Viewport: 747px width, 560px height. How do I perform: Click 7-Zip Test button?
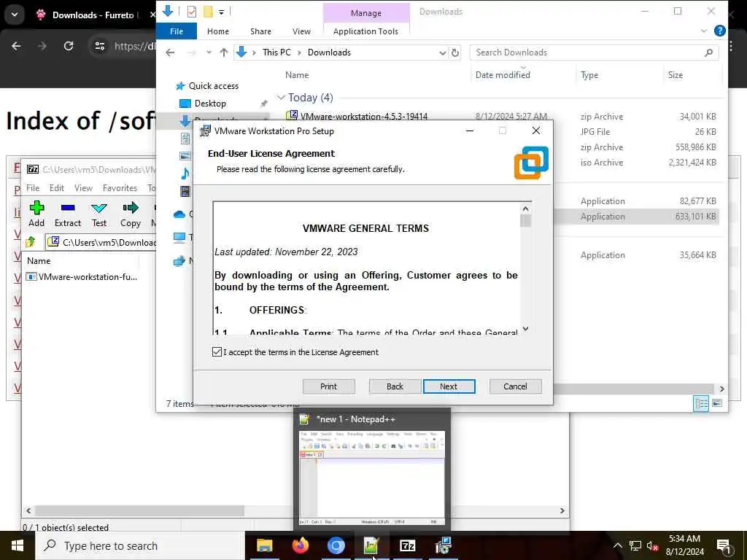(x=99, y=214)
